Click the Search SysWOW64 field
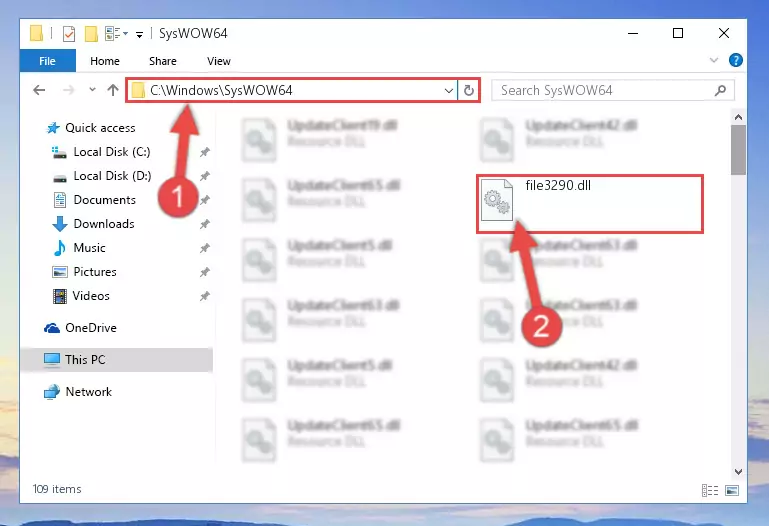Viewport: 769px width, 526px height. tap(613, 90)
